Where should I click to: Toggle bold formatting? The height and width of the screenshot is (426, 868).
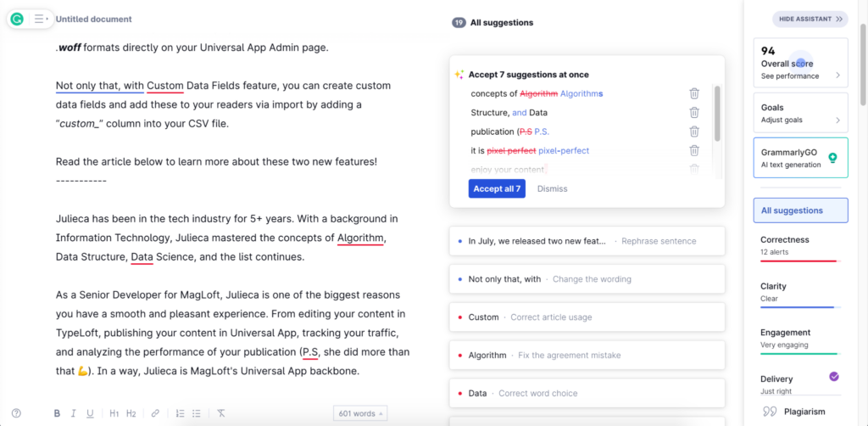[x=57, y=413]
